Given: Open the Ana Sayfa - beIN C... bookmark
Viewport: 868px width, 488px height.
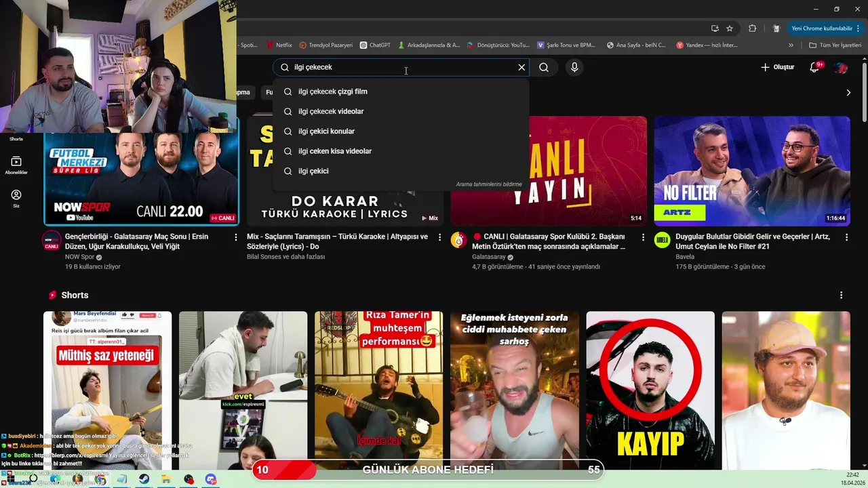Looking at the screenshot, I should (636, 45).
